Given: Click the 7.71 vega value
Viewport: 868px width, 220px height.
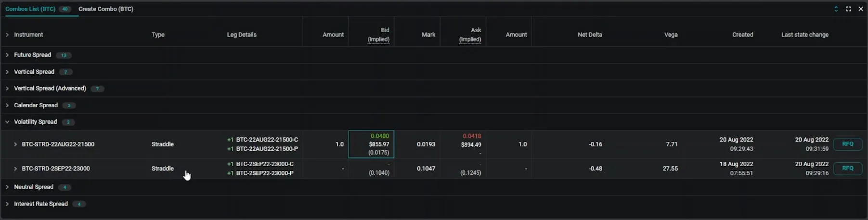Looking at the screenshot, I should [672, 144].
